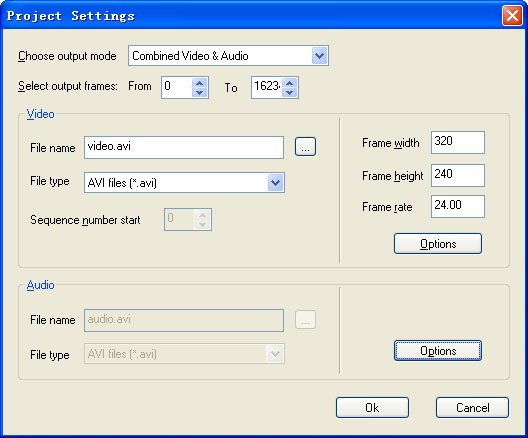
Task: Click the Sequence number start up arrow
Action: [x=202, y=215]
